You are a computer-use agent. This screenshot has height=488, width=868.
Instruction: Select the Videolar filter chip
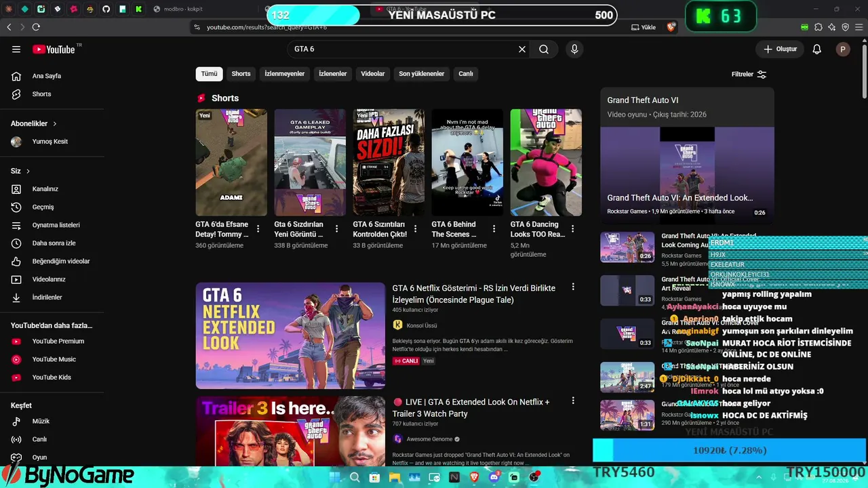[372, 74]
